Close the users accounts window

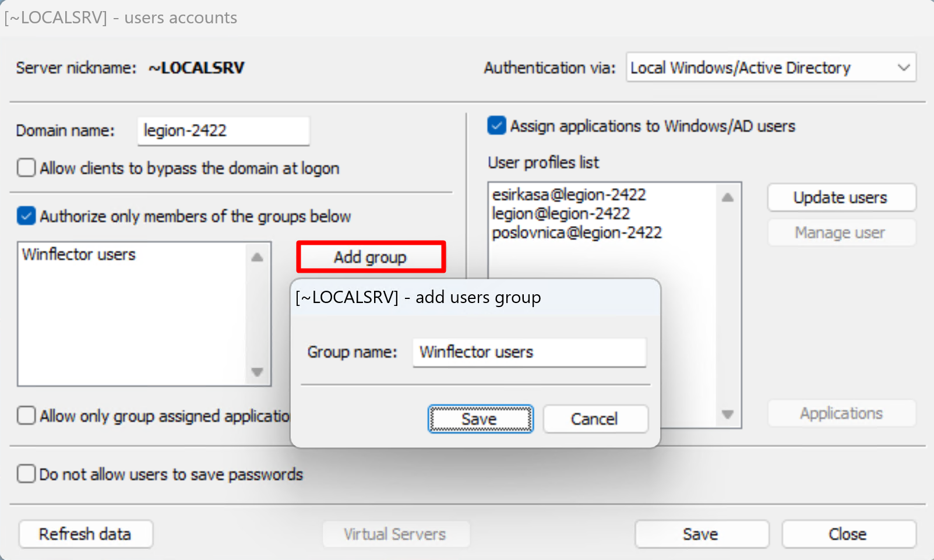848,534
